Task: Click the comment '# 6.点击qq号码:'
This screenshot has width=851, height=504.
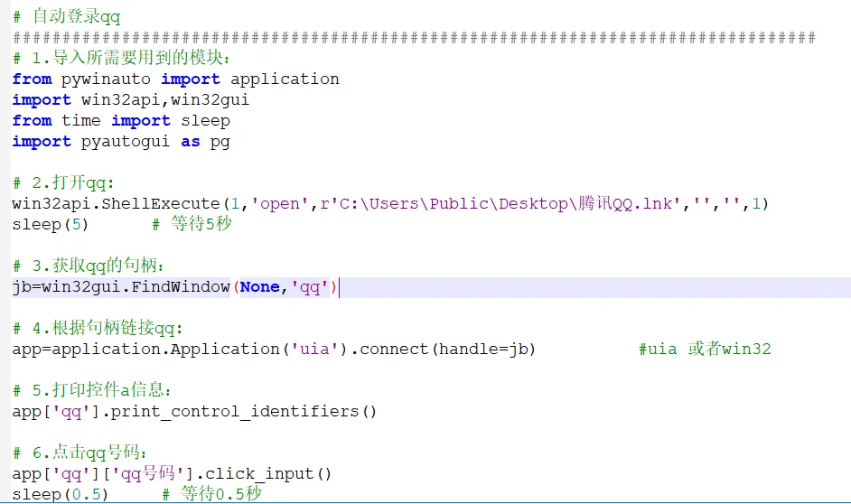Action: click(79, 453)
